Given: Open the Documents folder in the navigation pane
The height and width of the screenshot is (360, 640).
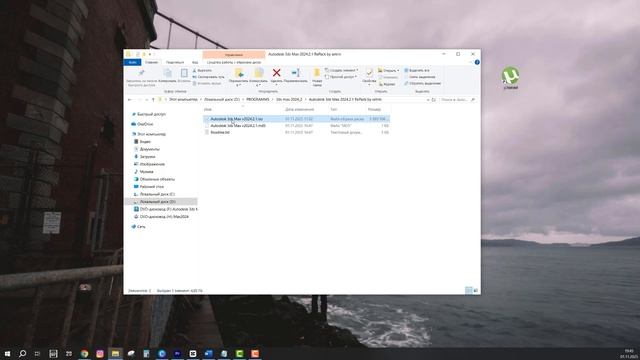Looking at the screenshot, I should [149, 149].
